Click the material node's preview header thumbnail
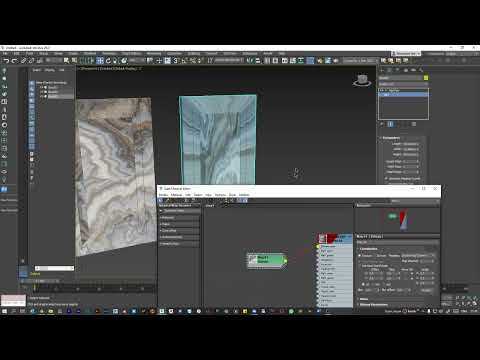 [x=323, y=239]
